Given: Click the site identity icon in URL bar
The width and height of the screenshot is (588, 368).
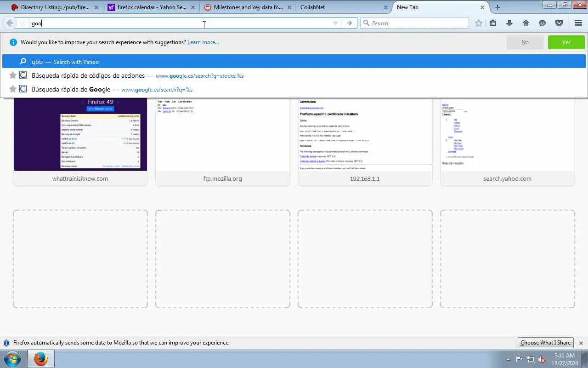Looking at the screenshot, I should click(23, 23).
